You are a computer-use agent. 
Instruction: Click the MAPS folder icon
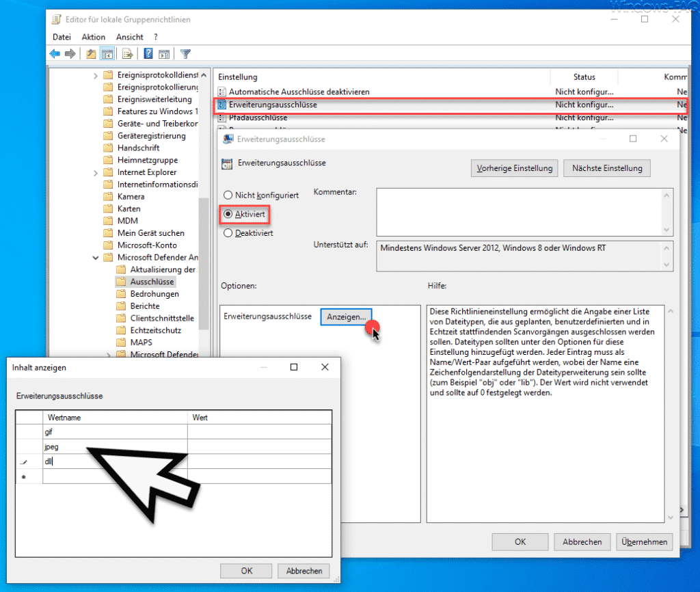click(121, 342)
